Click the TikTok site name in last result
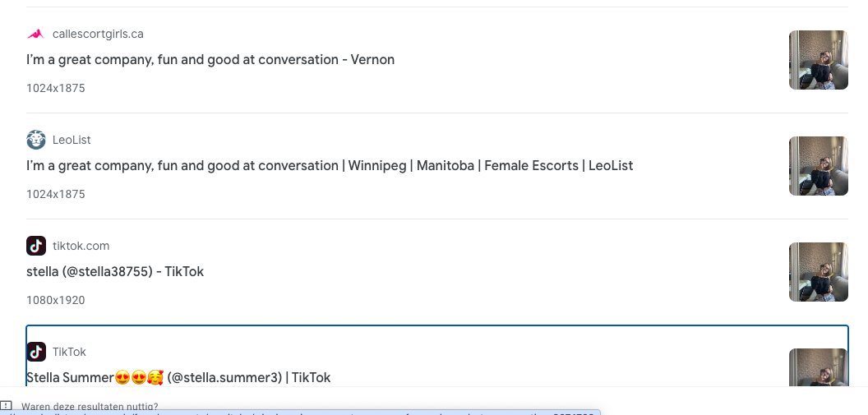This screenshot has width=868, height=415. coord(69,352)
